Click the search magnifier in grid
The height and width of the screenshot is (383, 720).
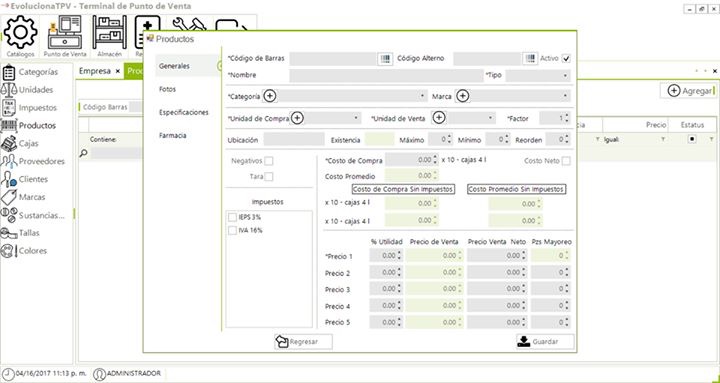coord(83,153)
